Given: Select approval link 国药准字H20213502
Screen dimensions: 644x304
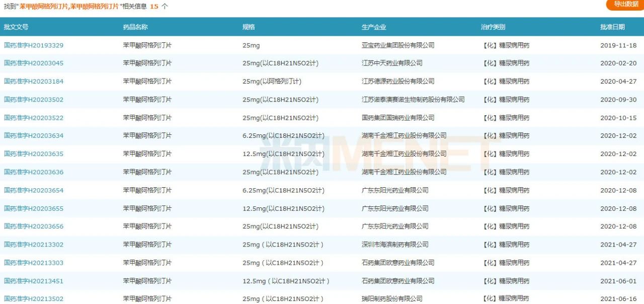Looking at the screenshot, I should (34, 299).
